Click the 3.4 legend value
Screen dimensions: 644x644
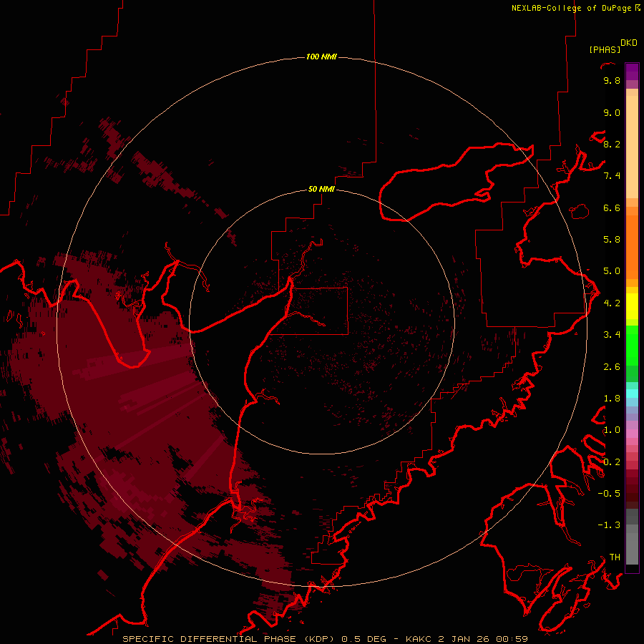pos(612,335)
